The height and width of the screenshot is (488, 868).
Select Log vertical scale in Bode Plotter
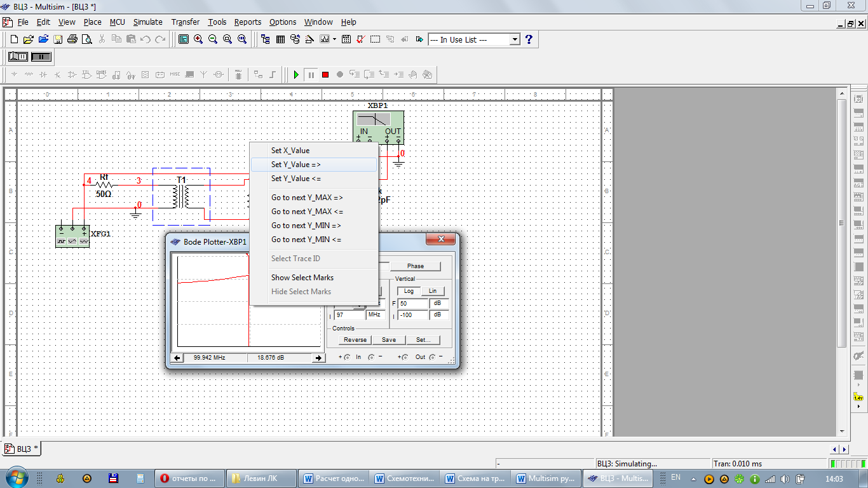click(x=408, y=291)
